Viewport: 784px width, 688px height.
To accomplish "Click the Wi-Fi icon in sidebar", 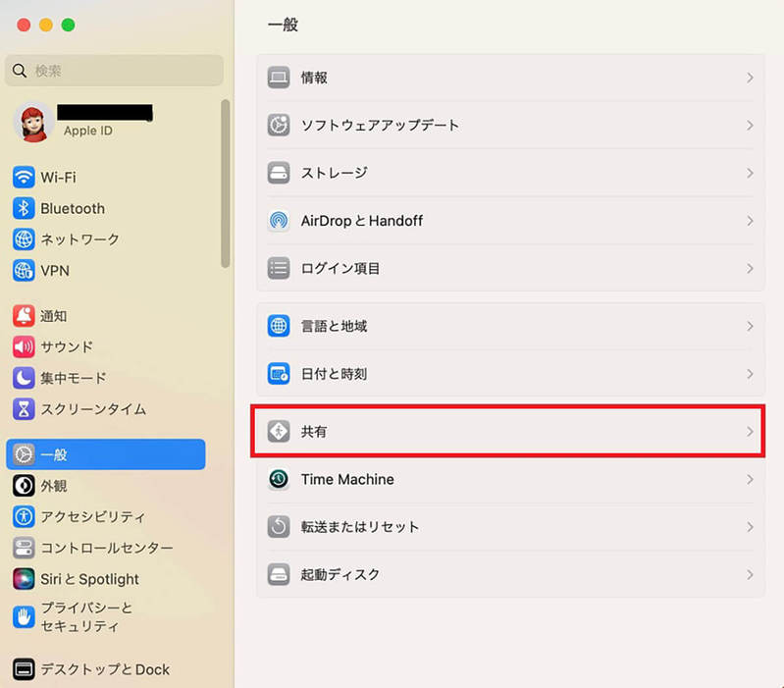I will pyautogui.click(x=24, y=177).
